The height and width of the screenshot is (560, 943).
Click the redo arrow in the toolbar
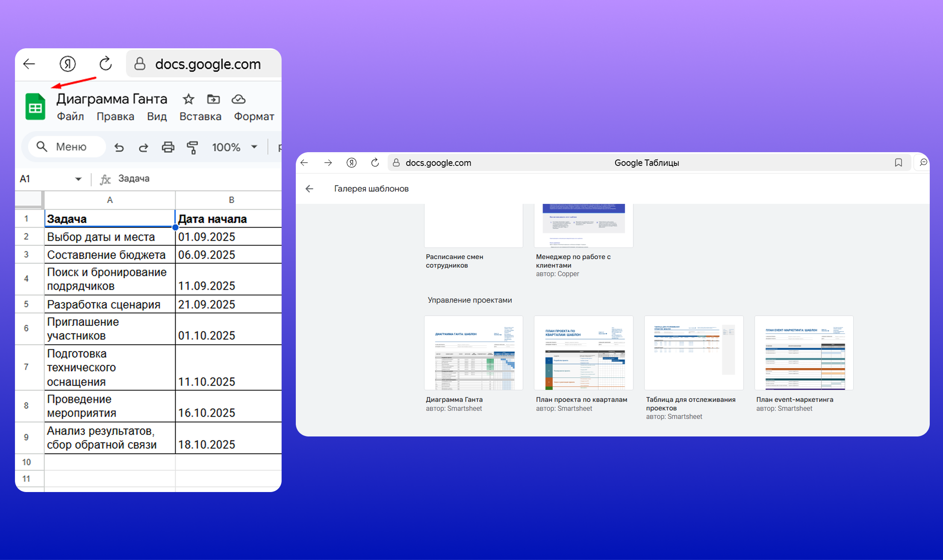pyautogui.click(x=143, y=147)
